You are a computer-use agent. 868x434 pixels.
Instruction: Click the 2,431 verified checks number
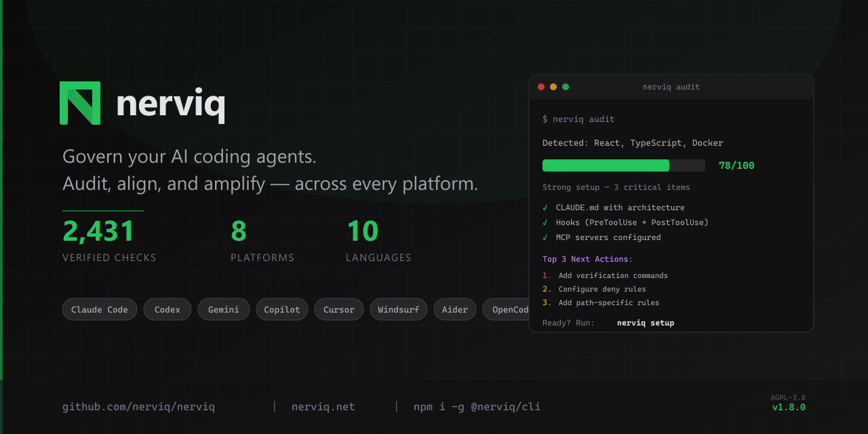click(x=99, y=231)
